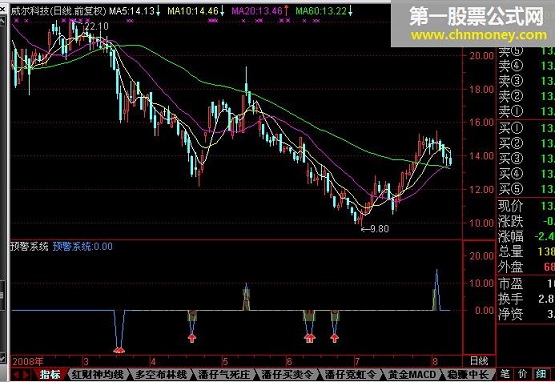Click the red signal arrow under the March dip
The image size is (555, 382).
[119, 350]
